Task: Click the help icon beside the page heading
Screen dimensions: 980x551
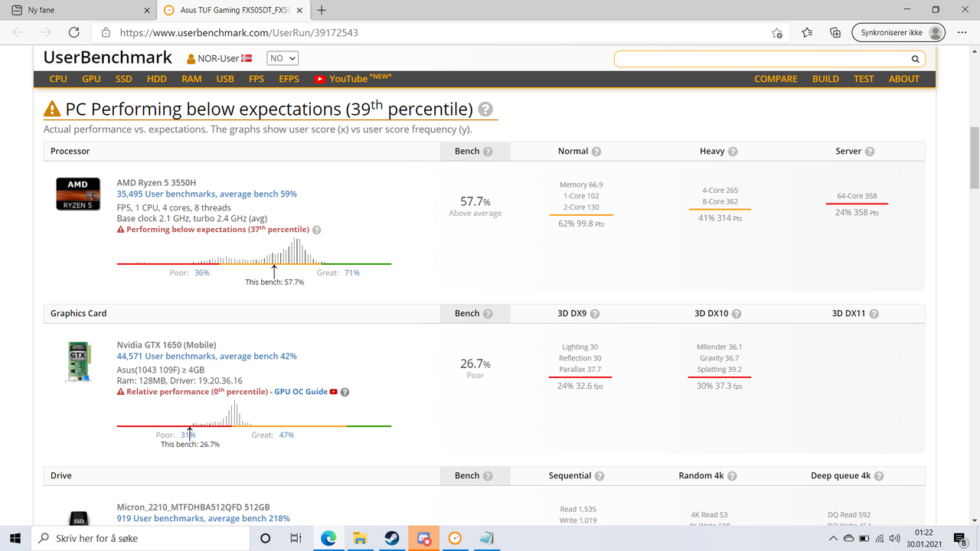Action: (x=485, y=109)
